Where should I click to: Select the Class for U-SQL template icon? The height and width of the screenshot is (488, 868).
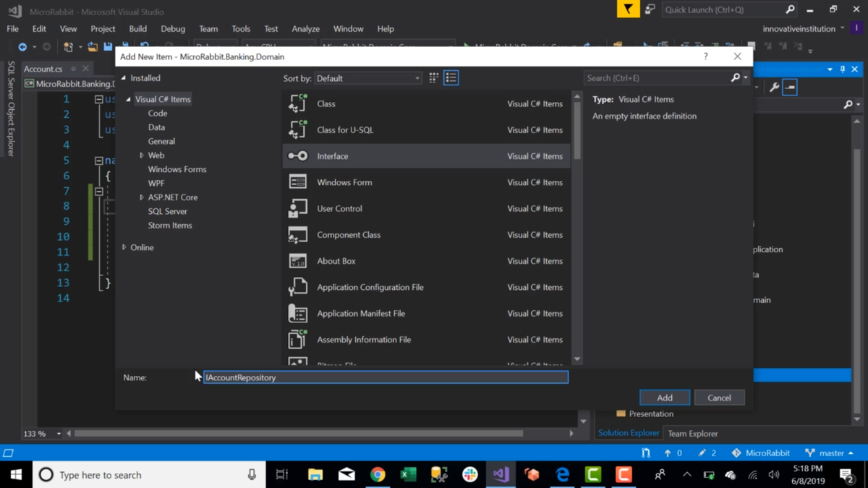297,129
